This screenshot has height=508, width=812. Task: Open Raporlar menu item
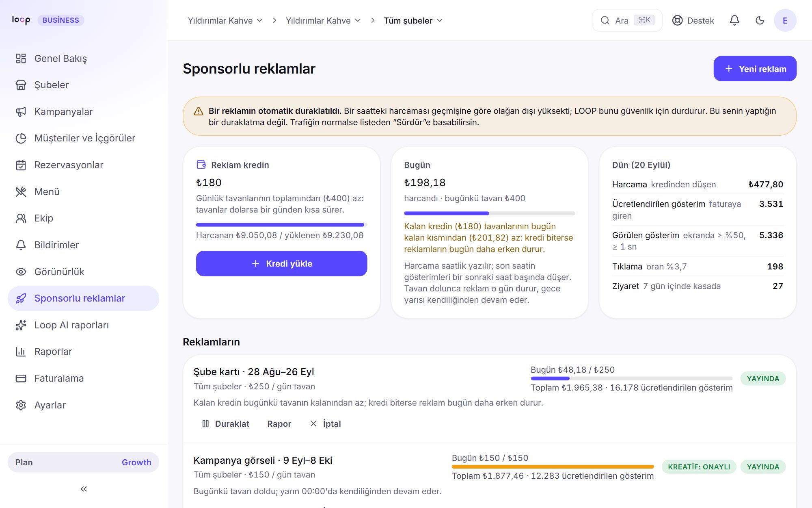(x=83, y=352)
